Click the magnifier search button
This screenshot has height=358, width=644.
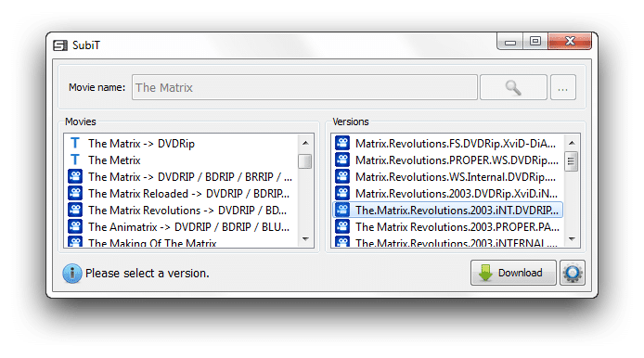pyautogui.click(x=513, y=87)
